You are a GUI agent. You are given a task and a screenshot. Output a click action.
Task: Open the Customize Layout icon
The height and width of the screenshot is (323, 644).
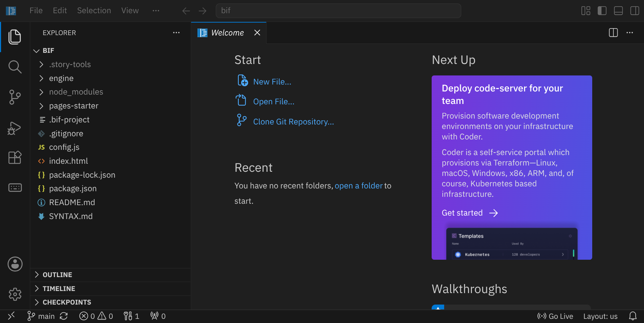(586, 11)
